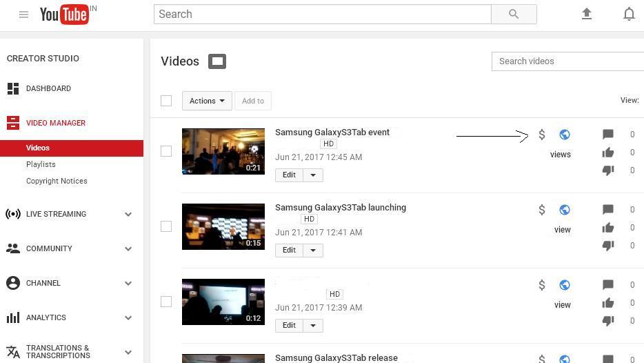Click thumbs-down icon for the 12:39 AM video

pyautogui.click(x=608, y=321)
